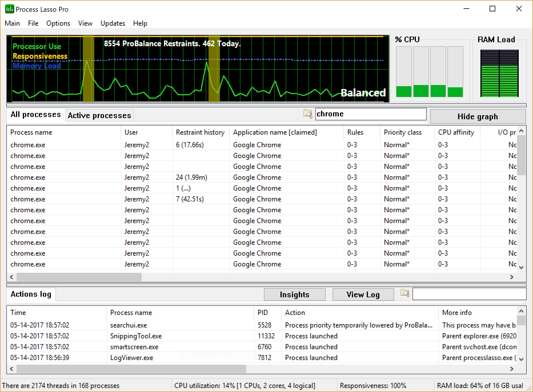
Task: Switch to the All processes tab
Action: (x=35, y=114)
